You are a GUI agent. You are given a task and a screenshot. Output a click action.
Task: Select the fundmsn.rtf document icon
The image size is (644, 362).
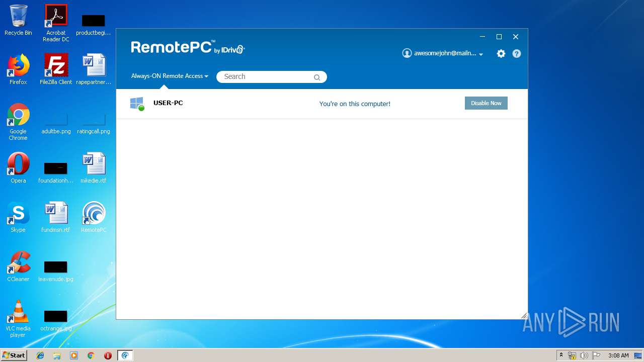click(56, 217)
